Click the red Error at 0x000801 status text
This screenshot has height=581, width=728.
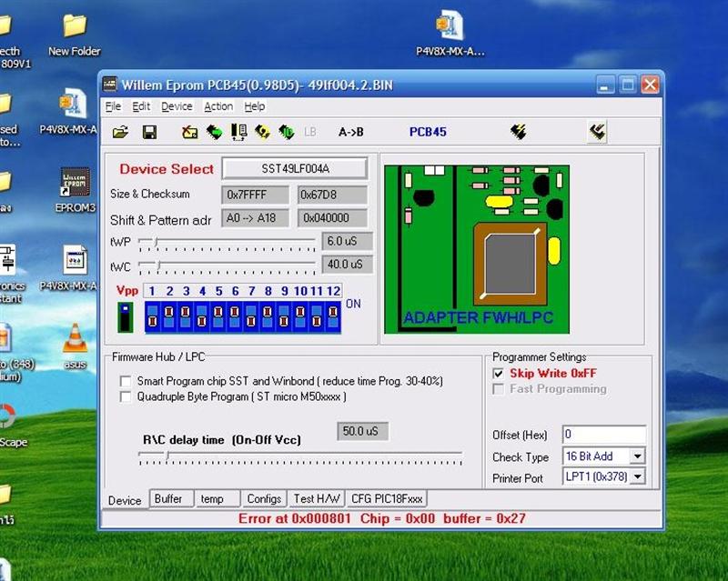[381, 519]
